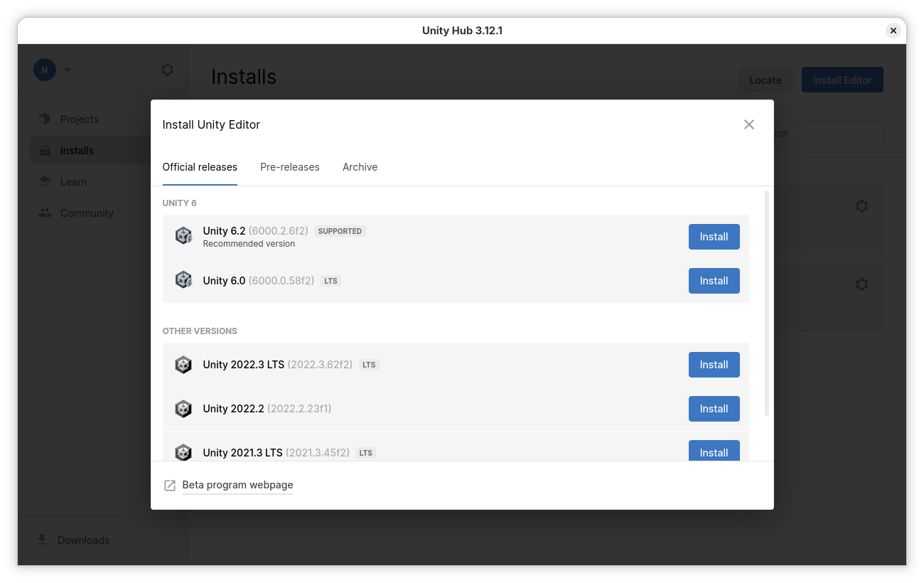The image size is (924, 583).
Task: Install Unity 6.0 LTS
Action: [714, 281]
